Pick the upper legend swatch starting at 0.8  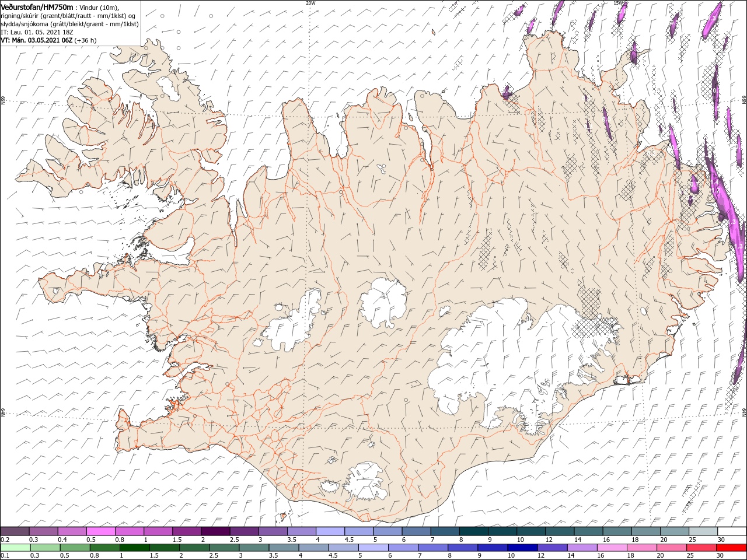130,531
